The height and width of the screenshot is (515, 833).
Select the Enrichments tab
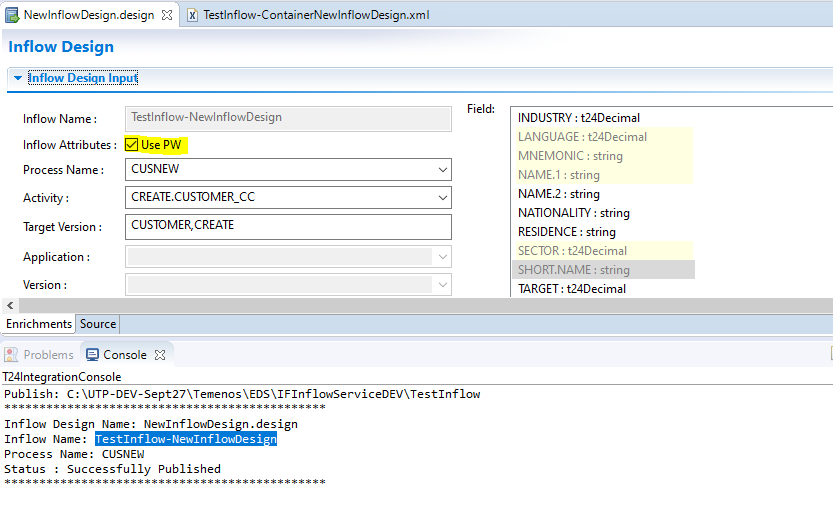pos(39,324)
